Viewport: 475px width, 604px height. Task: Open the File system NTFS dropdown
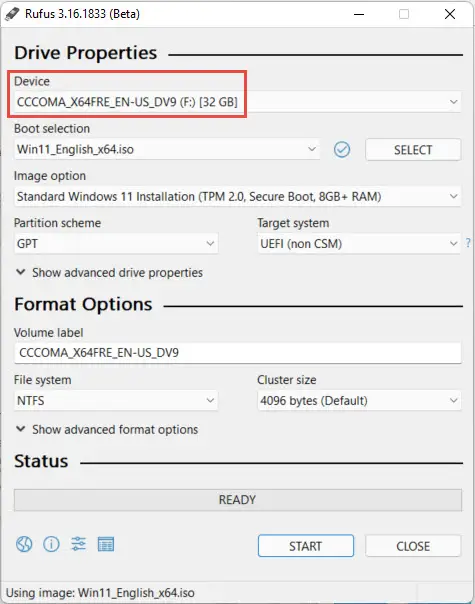pos(116,401)
